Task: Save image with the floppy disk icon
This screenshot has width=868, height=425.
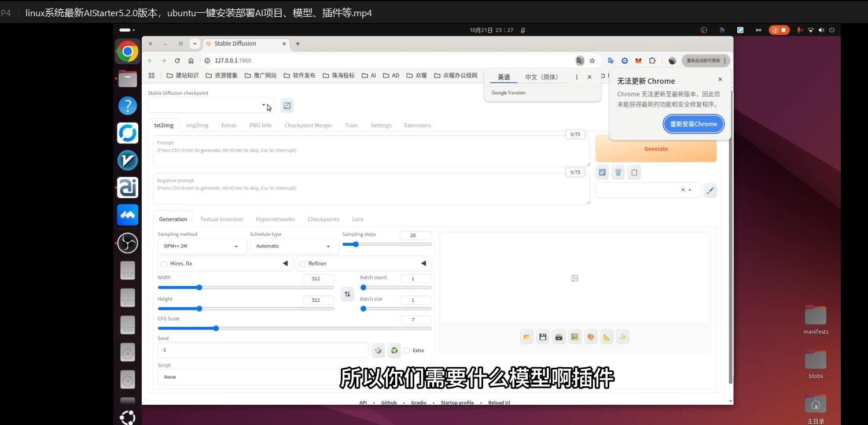Action: (x=543, y=337)
